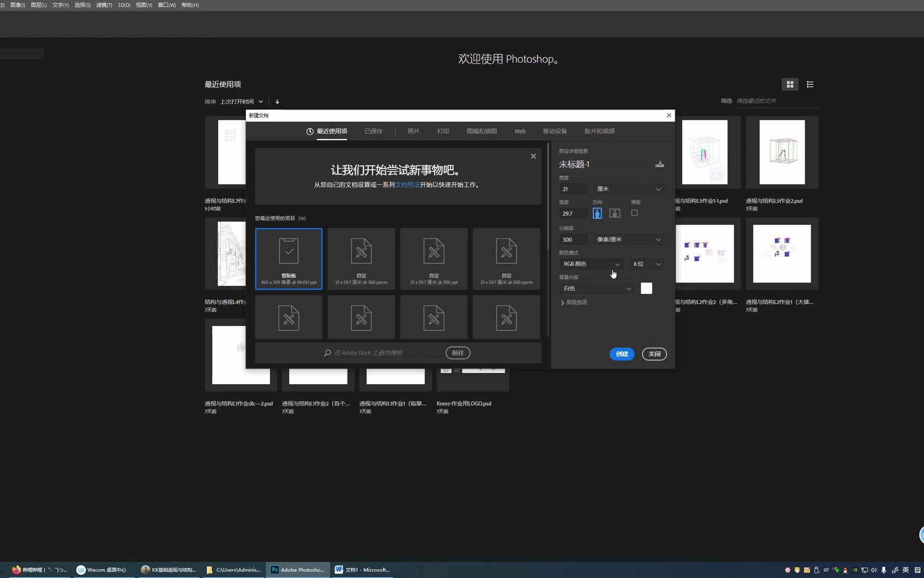Screen dimensions: 924x578
Task: Close the 新建文档 dialog with title X
Action: pos(668,115)
